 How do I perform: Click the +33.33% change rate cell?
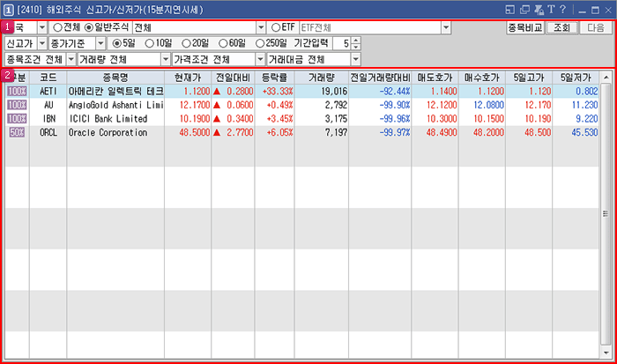pos(275,92)
